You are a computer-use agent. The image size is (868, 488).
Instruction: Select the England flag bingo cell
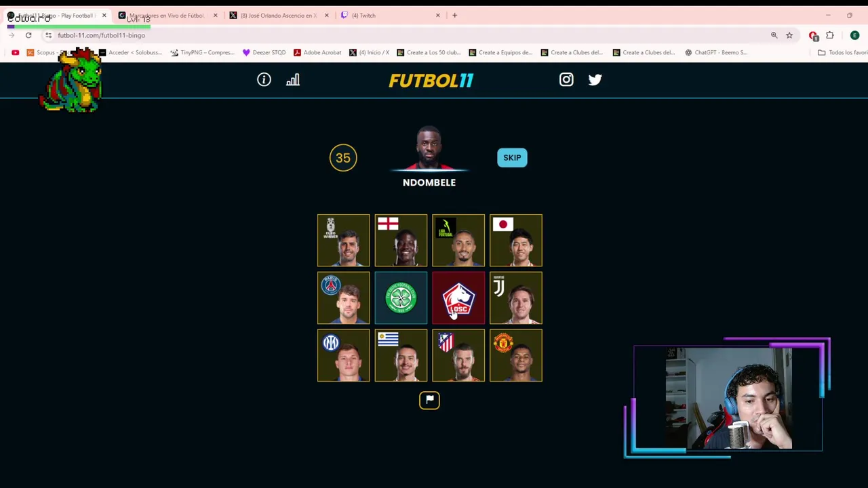[x=401, y=241]
